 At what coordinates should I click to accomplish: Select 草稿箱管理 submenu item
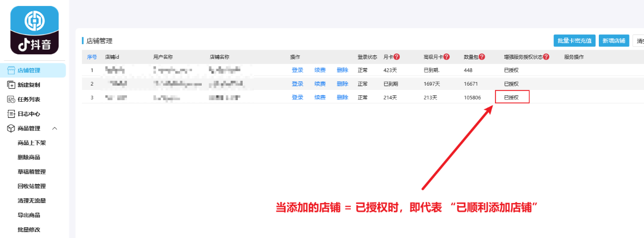[x=32, y=171]
